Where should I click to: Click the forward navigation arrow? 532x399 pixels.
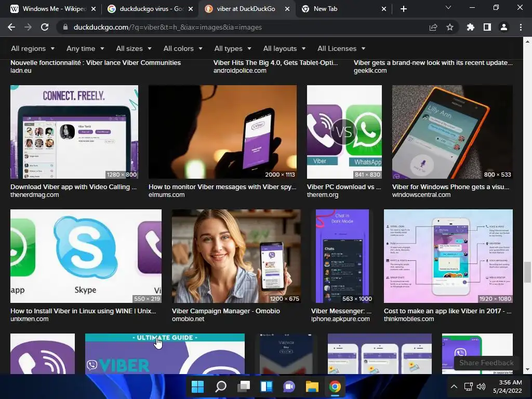click(28, 27)
